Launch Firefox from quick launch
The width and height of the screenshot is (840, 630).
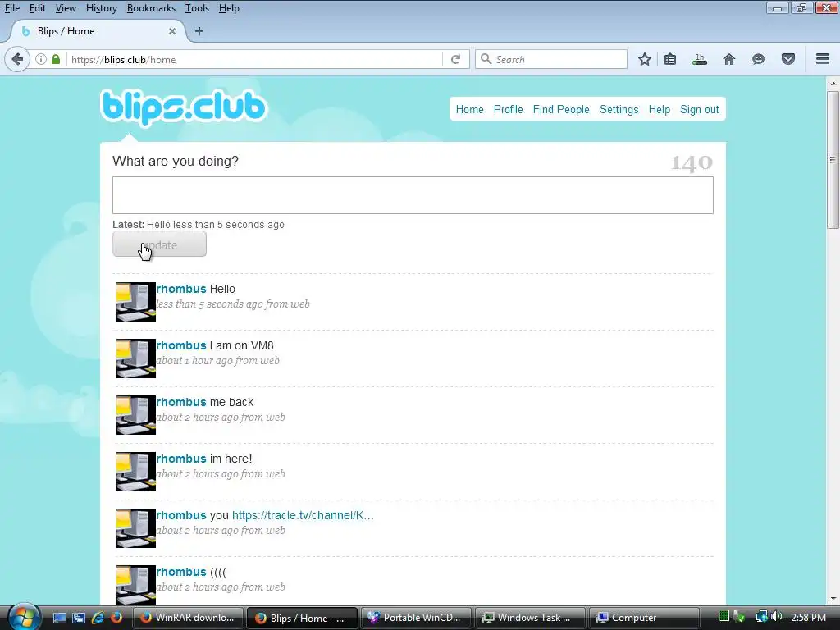pyautogui.click(x=116, y=618)
